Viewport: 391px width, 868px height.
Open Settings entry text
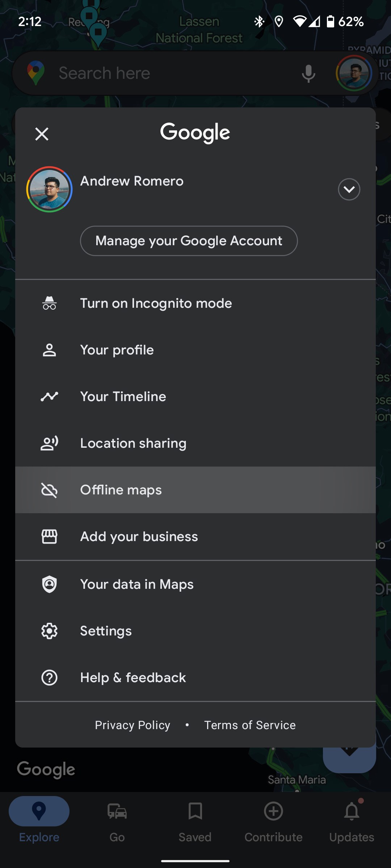tap(106, 631)
